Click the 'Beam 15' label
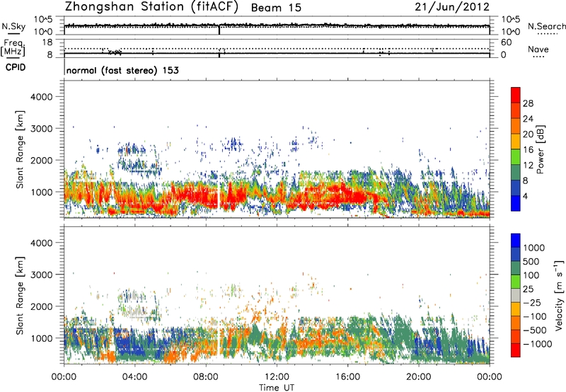Image resolution: width=566 pixels, height=392 pixels. point(276,8)
